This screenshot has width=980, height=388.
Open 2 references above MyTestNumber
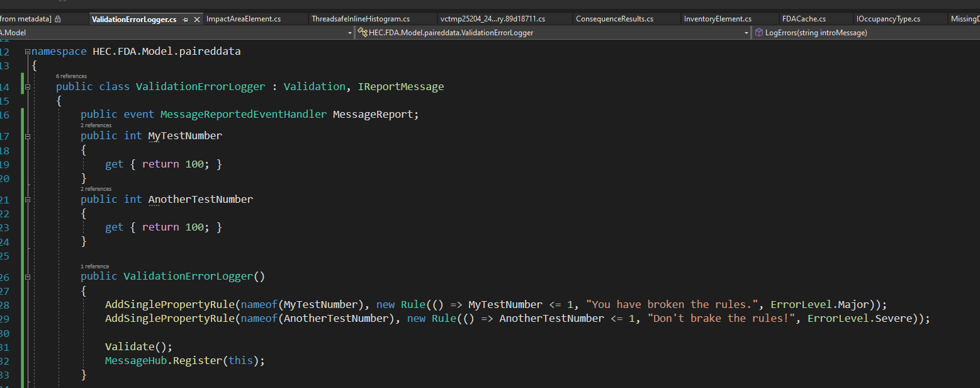pyautogui.click(x=96, y=125)
